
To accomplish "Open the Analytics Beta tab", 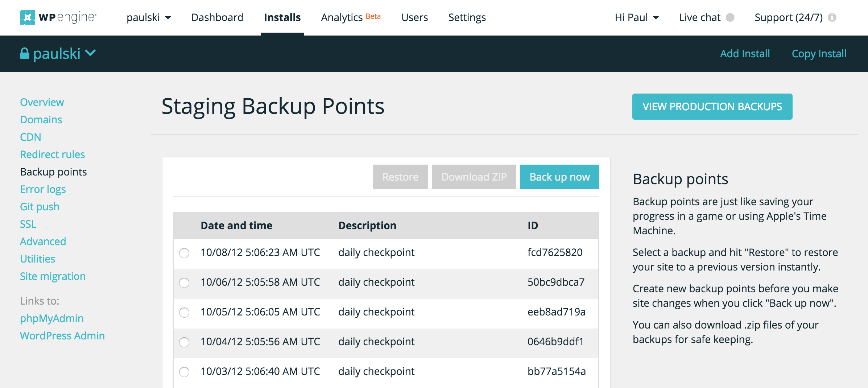I will 351,17.
